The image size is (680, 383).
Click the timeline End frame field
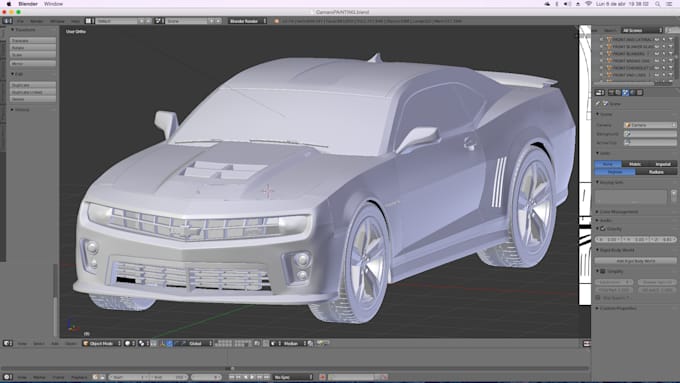[168, 377]
